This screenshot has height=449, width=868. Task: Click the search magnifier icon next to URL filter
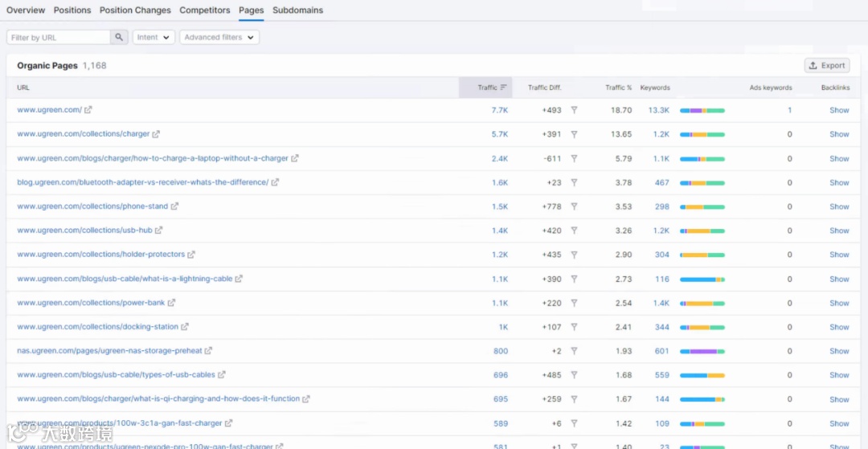(x=119, y=37)
